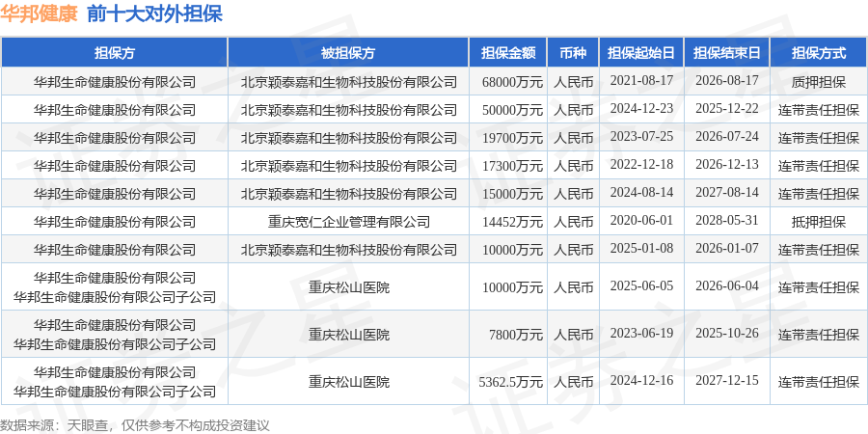
Task: Click 北京颖泰嘉和 guarantee in 68000万元 row
Action: coord(349,83)
